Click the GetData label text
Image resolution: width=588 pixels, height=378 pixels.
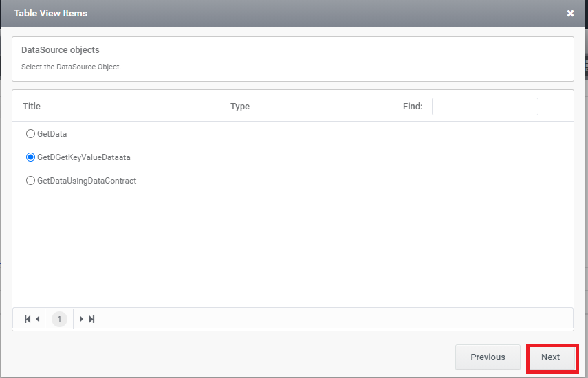[x=52, y=134]
